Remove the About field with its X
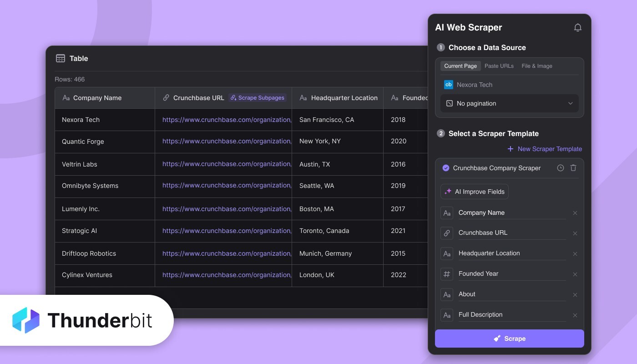 [x=575, y=294]
